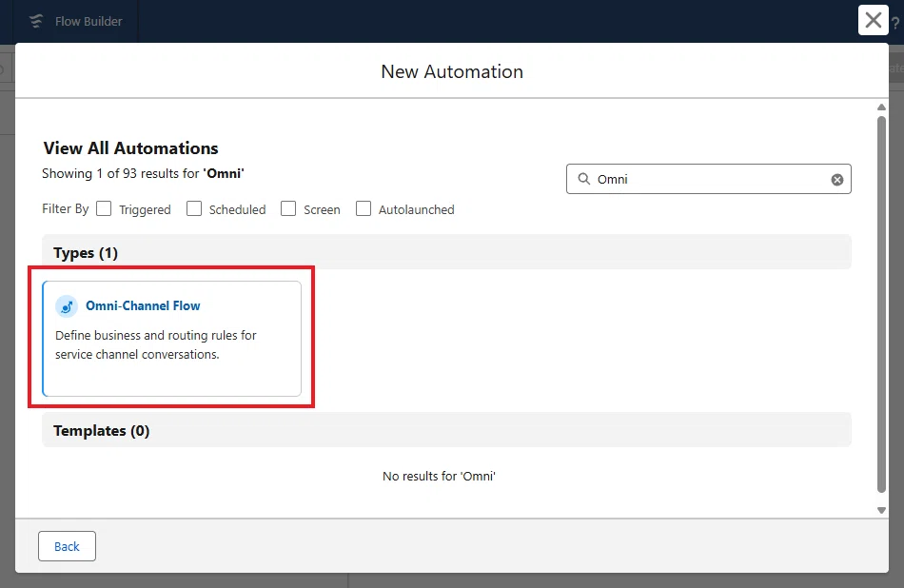Screen dimensions: 904x588
Task: Close the New Automation dialog
Action: (873, 20)
